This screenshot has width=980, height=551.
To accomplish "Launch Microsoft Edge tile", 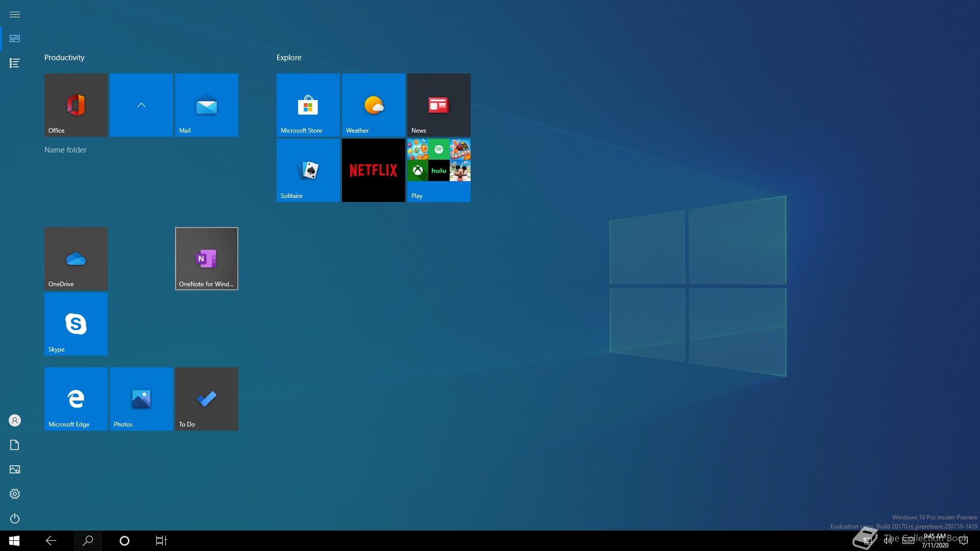I will pyautogui.click(x=76, y=398).
